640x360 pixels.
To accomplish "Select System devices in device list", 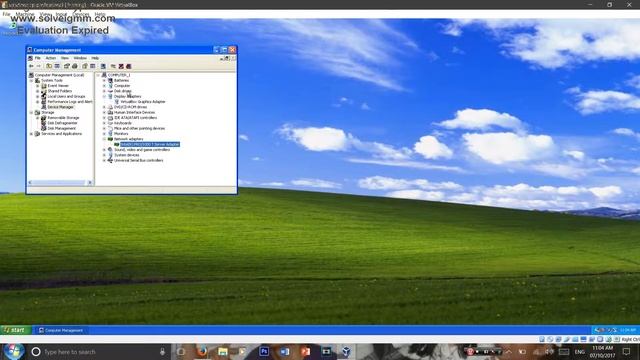I will pyautogui.click(x=127, y=155).
